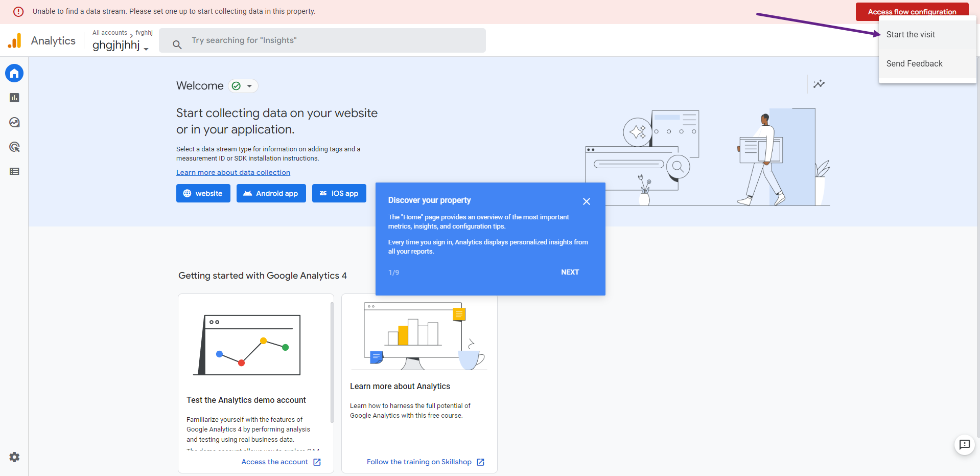
Task: Open the feedback chat bubble icon
Action: tap(965, 444)
